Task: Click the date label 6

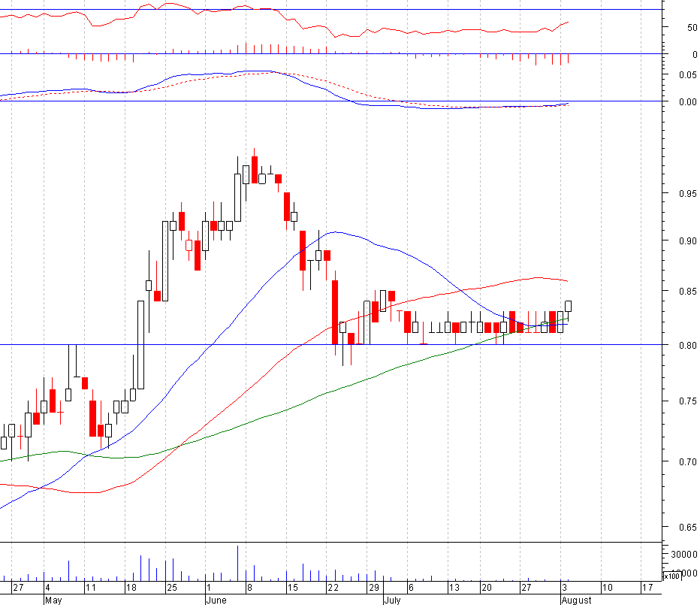Action: [411, 587]
